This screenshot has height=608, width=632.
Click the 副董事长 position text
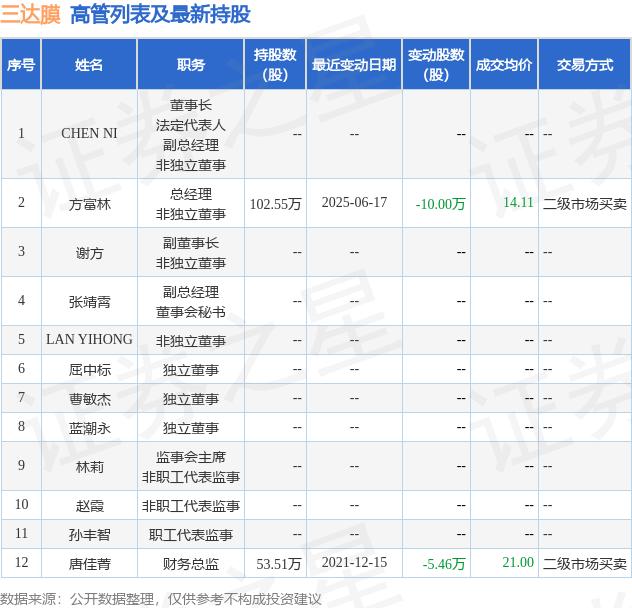click(x=191, y=244)
